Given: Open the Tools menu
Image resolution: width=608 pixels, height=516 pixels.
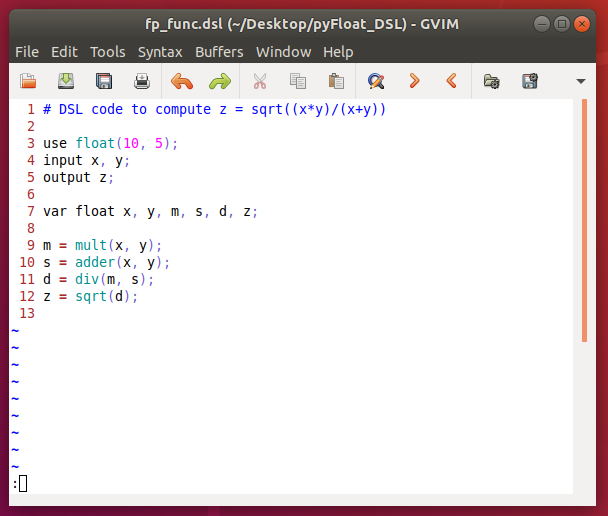Looking at the screenshot, I should click(x=108, y=52).
